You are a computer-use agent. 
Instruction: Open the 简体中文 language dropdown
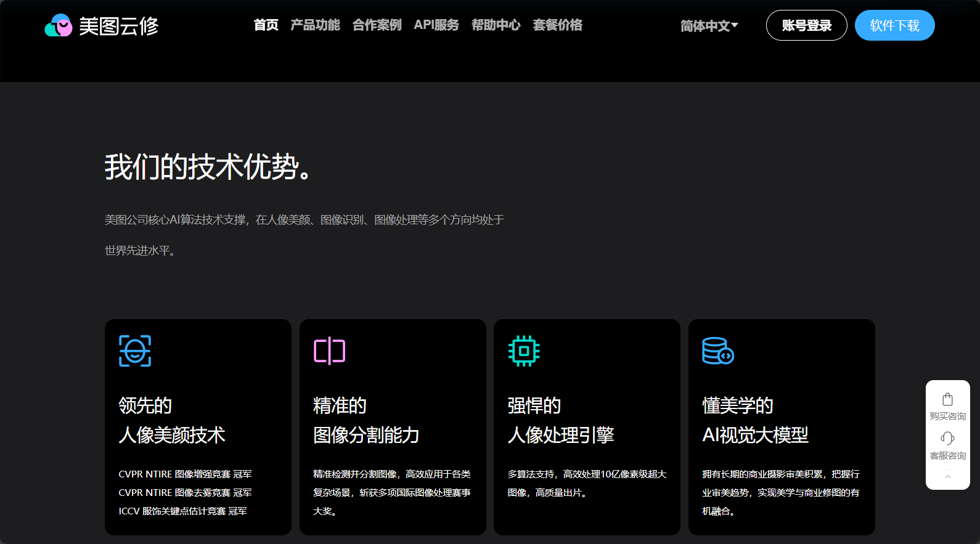click(x=709, y=26)
